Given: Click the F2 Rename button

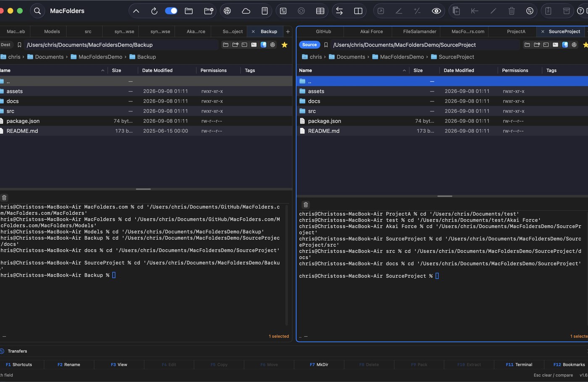Looking at the screenshot, I should tap(69, 364).
